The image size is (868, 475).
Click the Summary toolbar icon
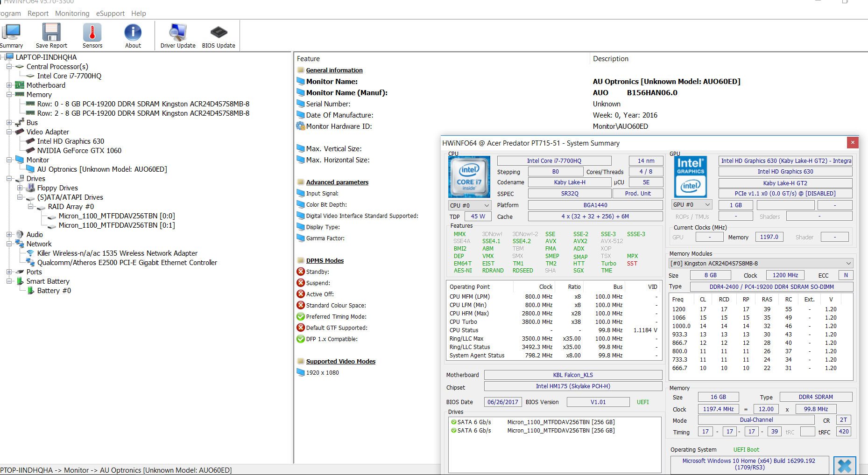coord(11,32)
